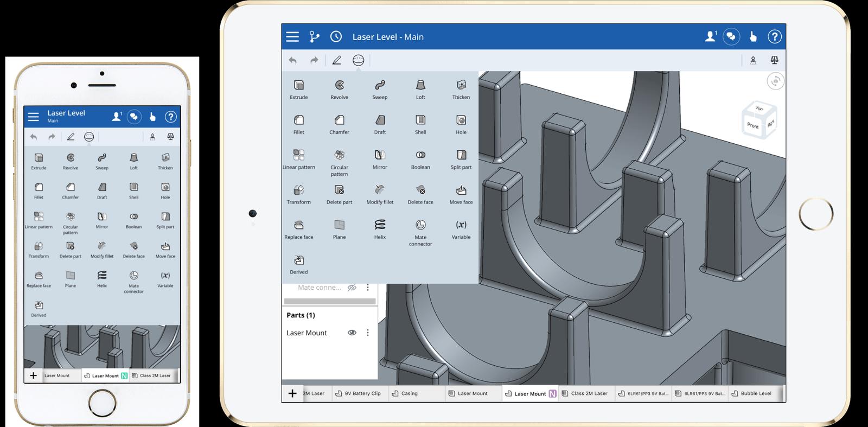Viewport: 868px width, 427px height.
Task: Click the Boolean tool on the tablet
Action: tap(420, 158)
